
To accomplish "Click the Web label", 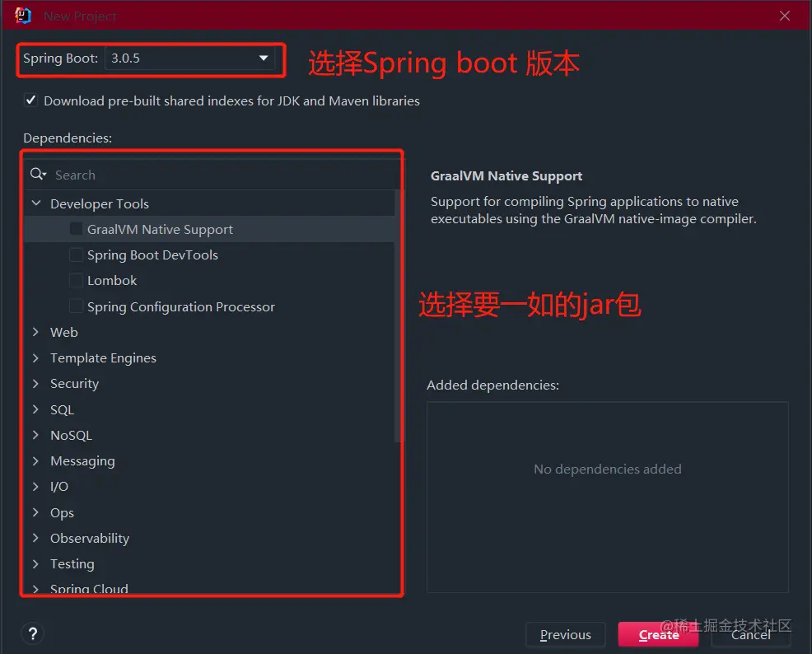I will (63, 332).
